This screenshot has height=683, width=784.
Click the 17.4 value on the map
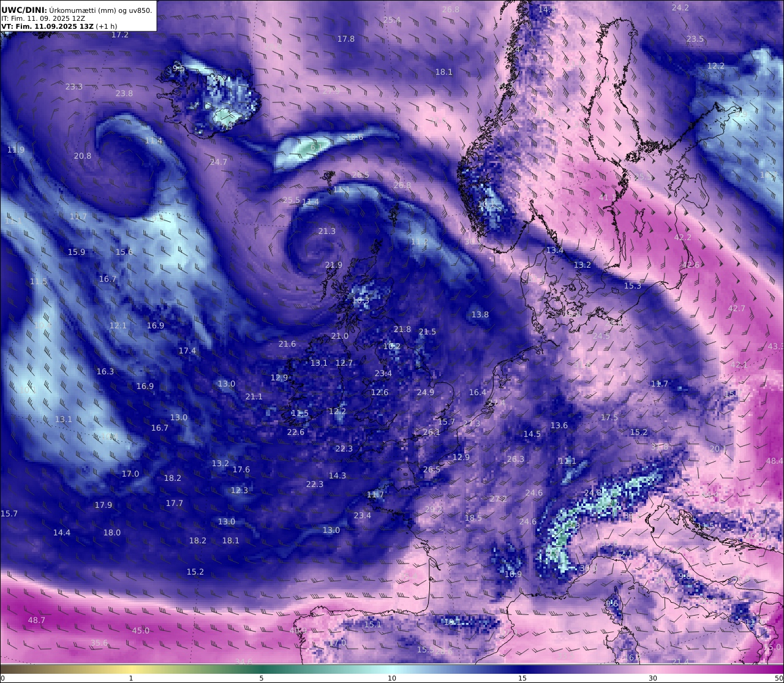click(x=187, y=351)
